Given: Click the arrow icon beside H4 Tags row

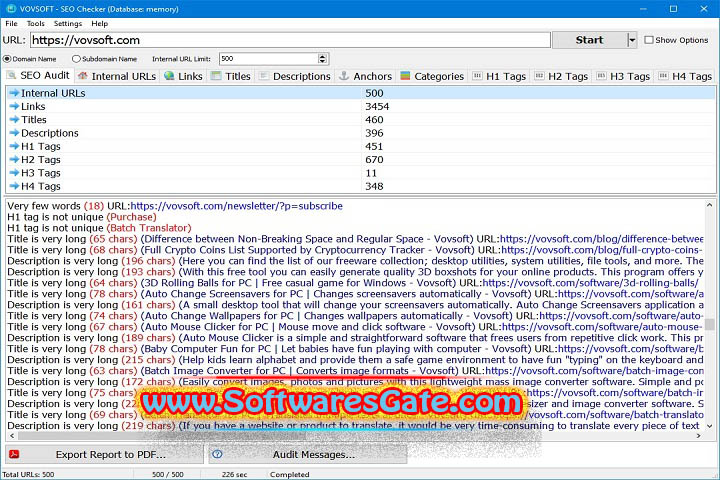Looking at the screenshot, I should [x=14, y=186].
